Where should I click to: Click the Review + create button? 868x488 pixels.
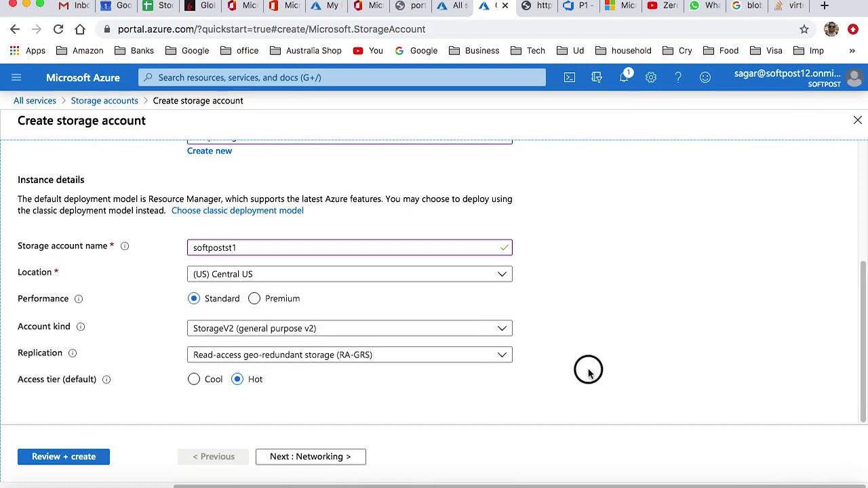coord(64,457)
